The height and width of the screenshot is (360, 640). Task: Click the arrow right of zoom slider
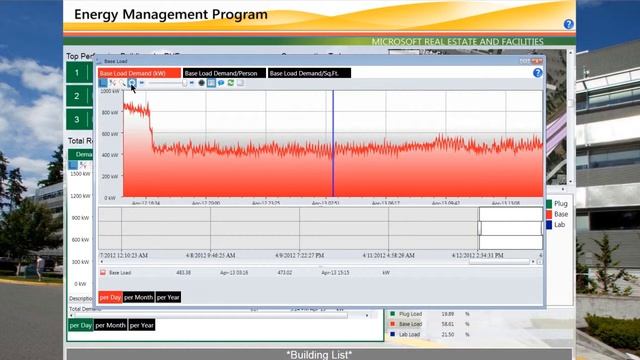coord(192,83)
